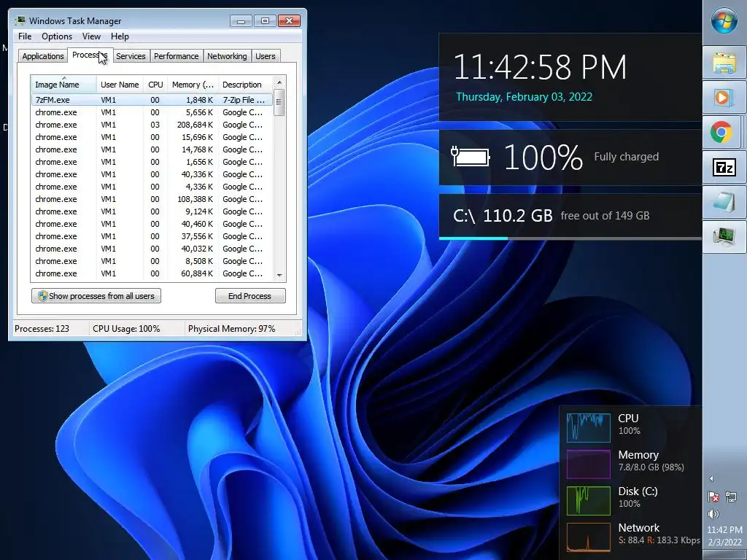Select chrome.exe using 5,656 K memory
This screenshot has width=747, height=560.
tap(152, 112)
